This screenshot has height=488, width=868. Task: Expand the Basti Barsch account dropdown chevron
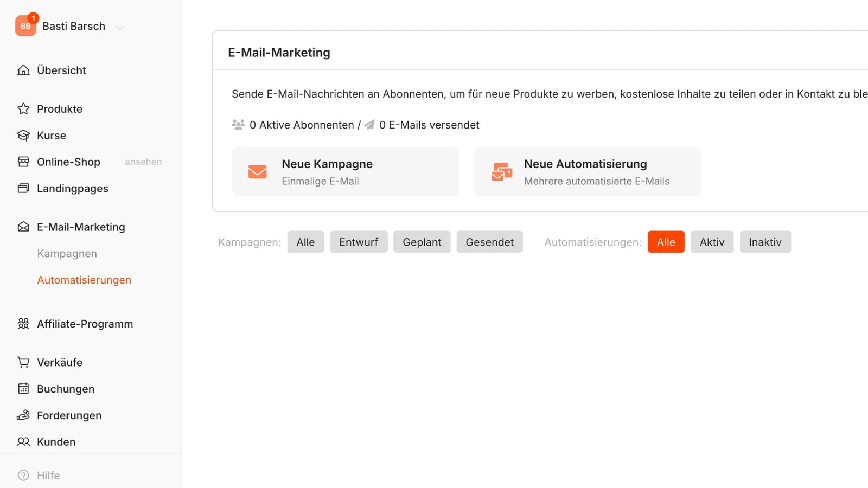tap(120, 27)
